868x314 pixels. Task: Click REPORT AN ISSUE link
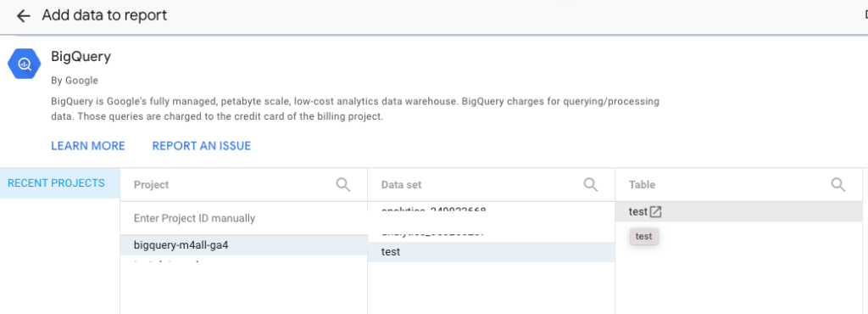202,146
